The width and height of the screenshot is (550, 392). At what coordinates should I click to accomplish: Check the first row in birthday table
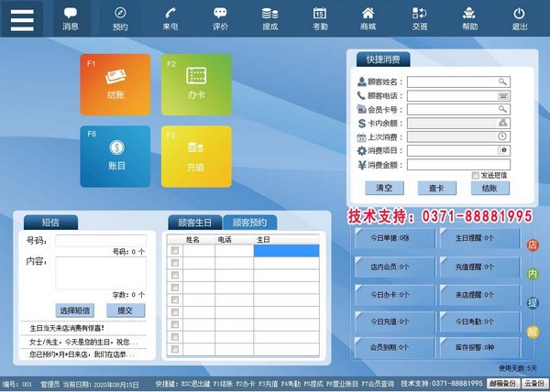point(174,250)
